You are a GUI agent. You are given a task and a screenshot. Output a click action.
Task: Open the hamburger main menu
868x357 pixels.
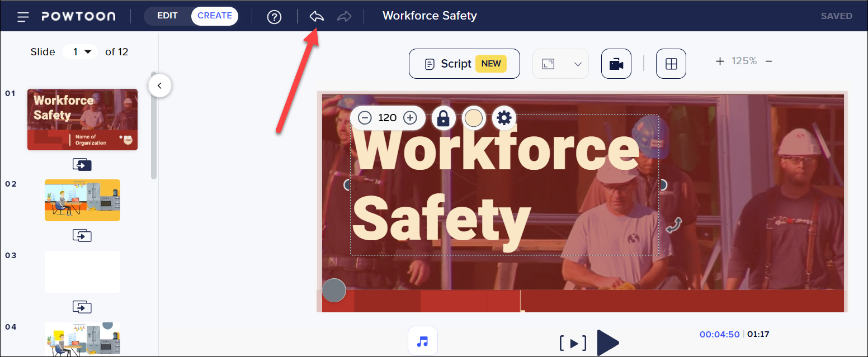pos(23,16)
